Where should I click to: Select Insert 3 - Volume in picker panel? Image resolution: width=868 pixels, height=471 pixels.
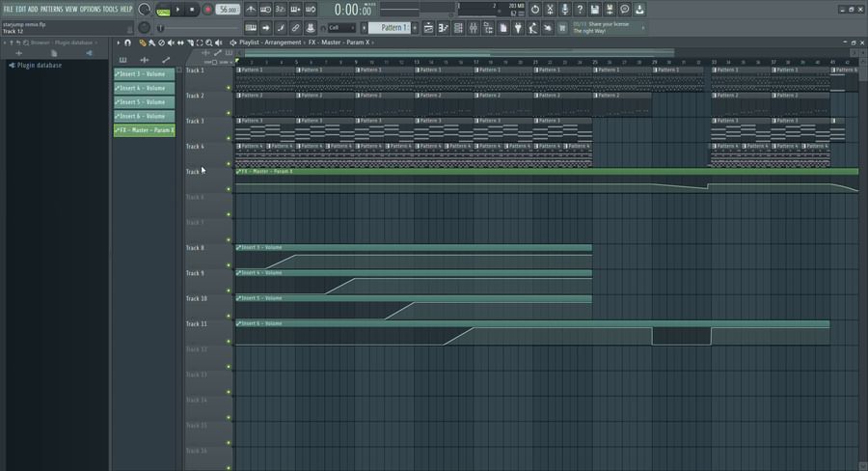coord(144,73)
